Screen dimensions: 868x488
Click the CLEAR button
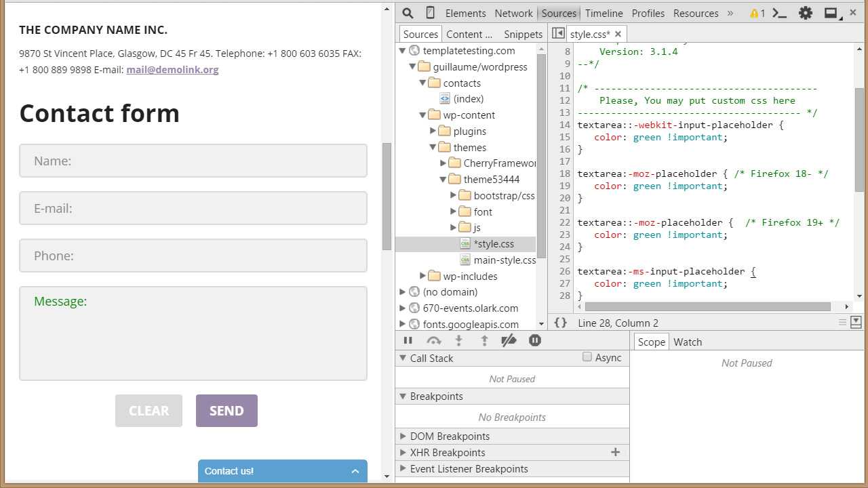[149, 411]
